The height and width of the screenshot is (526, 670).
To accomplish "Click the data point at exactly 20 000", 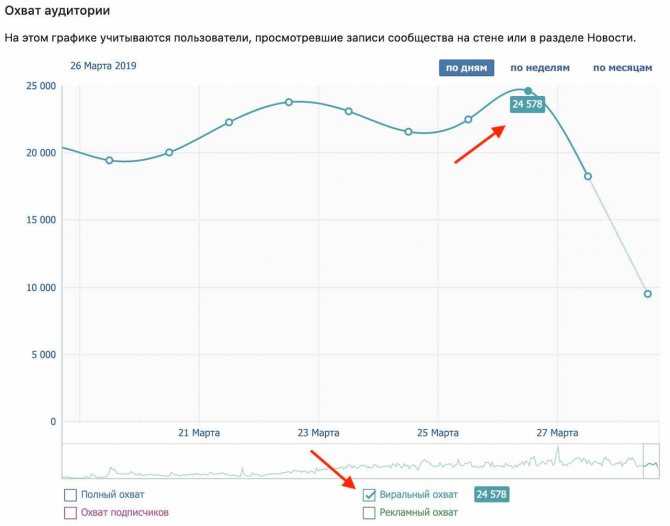I will (x=169, y=152).
